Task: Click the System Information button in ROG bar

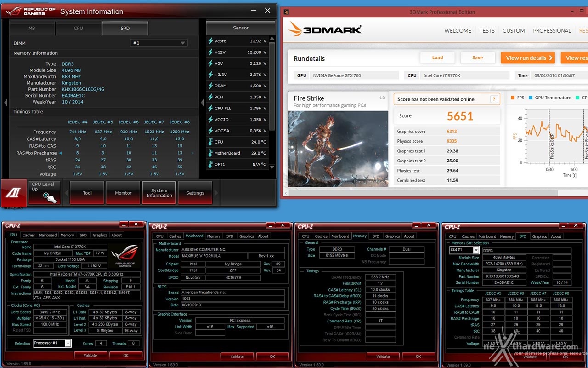Action: pos(159,193)
